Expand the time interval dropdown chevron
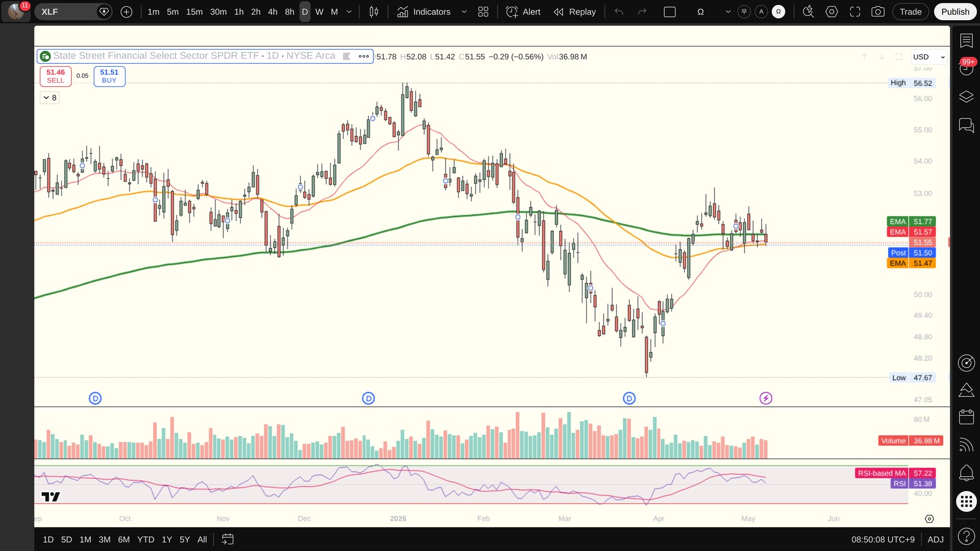980x551 pixels. tap(349, 12)
